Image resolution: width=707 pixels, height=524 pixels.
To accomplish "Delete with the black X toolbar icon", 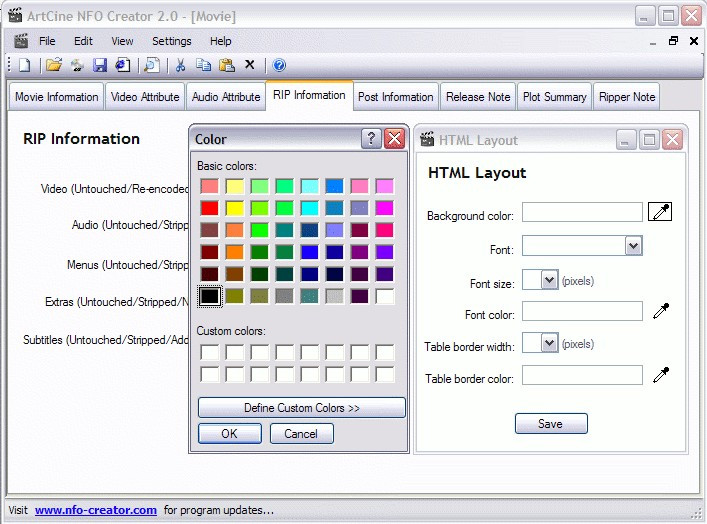I will point(250,65).
